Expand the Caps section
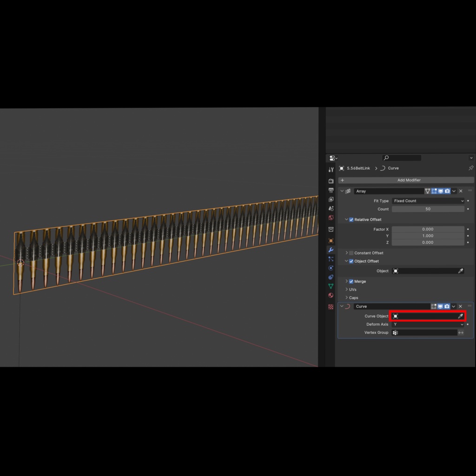 (x=346, y=298)
